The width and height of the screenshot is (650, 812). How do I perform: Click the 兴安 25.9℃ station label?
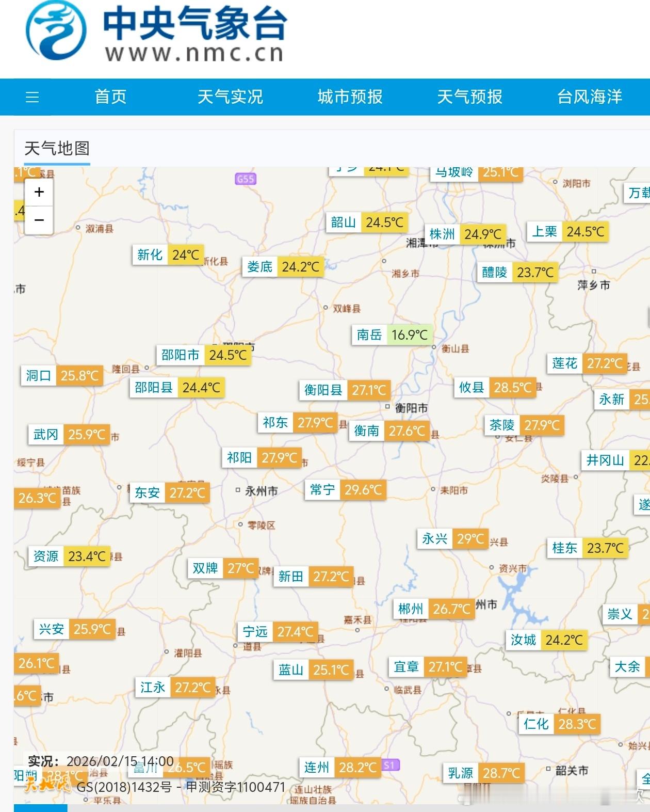[x=74, y=629]
